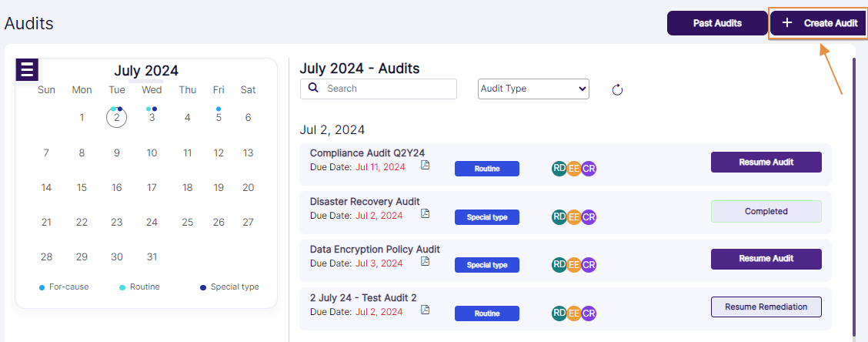Click Resume Remediation for Test Audit 2

766,307
